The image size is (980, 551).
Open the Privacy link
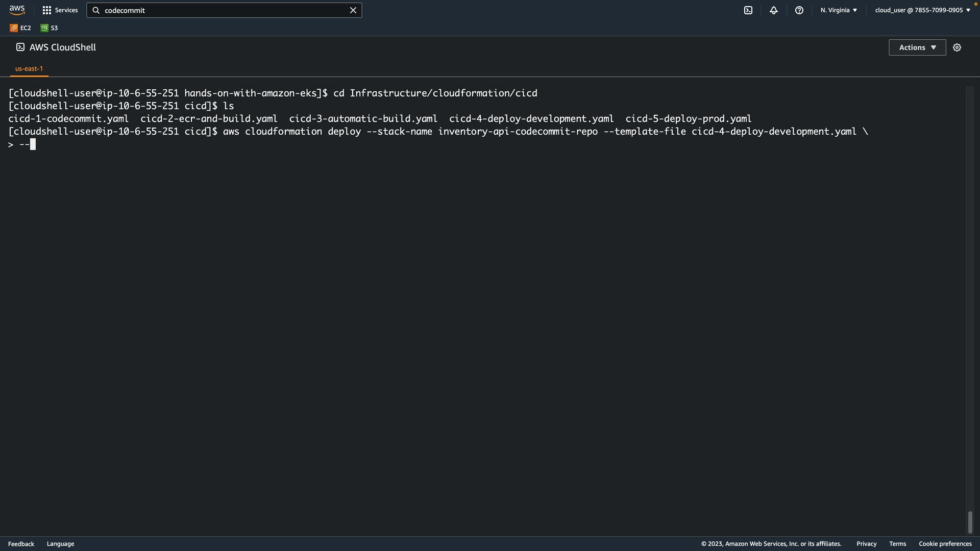point(866,544)
